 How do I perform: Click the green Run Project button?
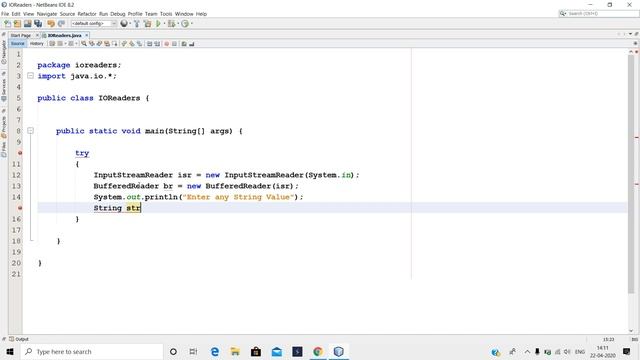point(158,24)
